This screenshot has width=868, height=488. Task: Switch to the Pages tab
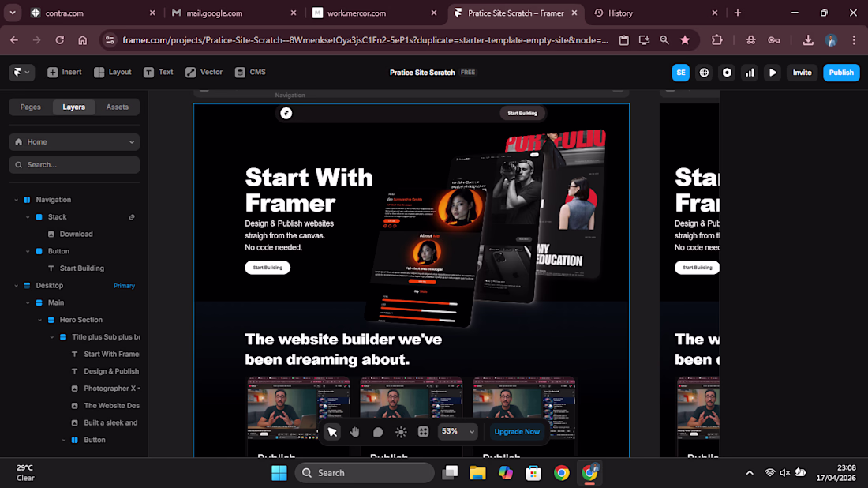pyautogui.click(x=31, y=107)
